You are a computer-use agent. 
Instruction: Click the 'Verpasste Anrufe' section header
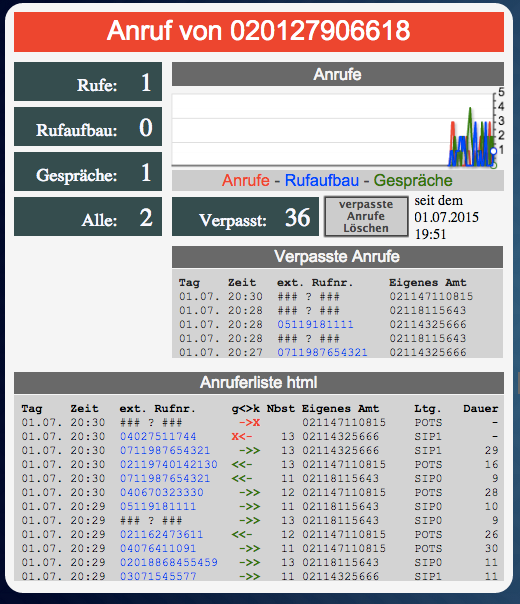pos(337,257)
